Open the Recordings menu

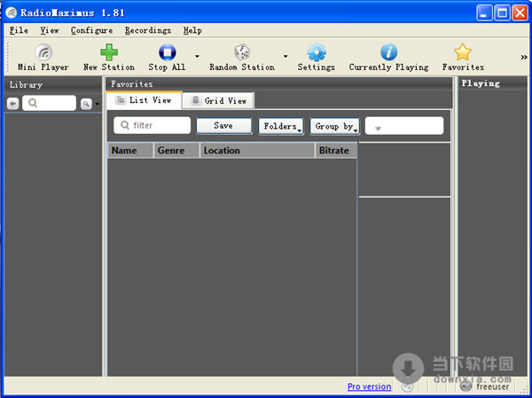(148, 30)
